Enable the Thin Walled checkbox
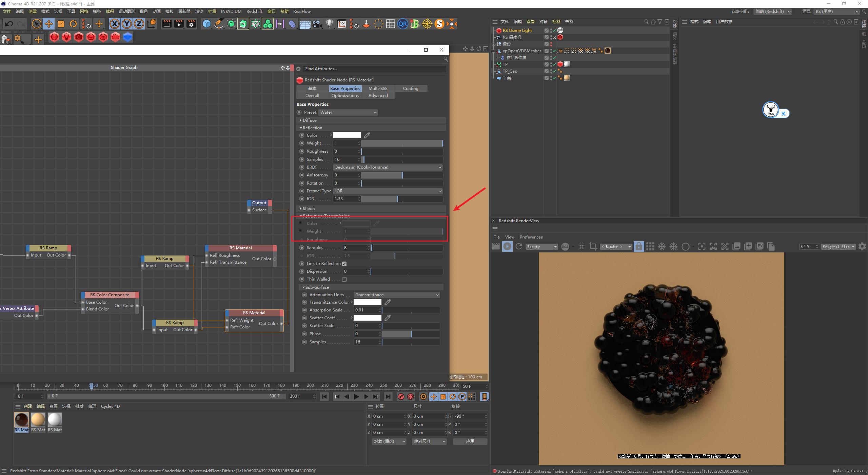 tap(344, 279)
